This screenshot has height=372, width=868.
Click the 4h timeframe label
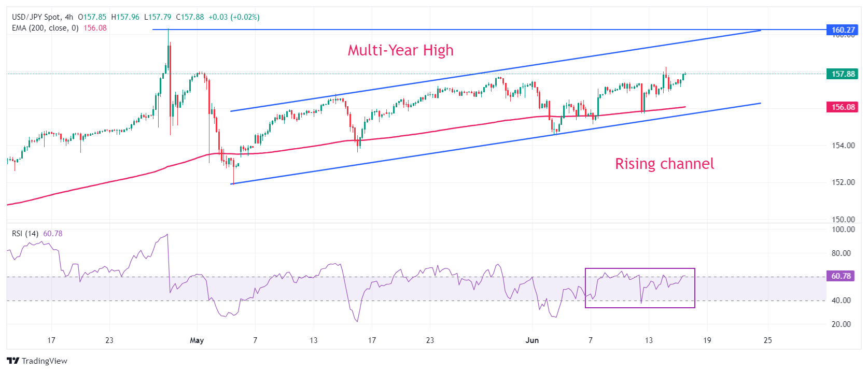point(69,17)
